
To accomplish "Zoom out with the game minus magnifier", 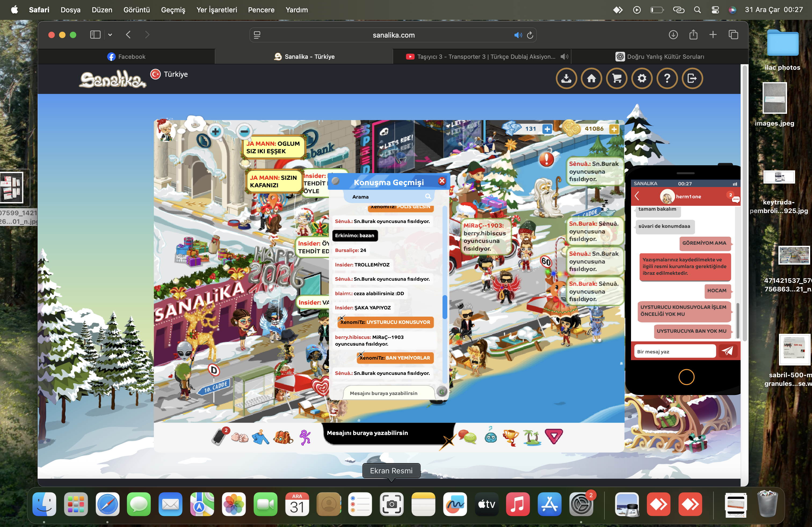I will pyautogui.click(x=244, y=131).
